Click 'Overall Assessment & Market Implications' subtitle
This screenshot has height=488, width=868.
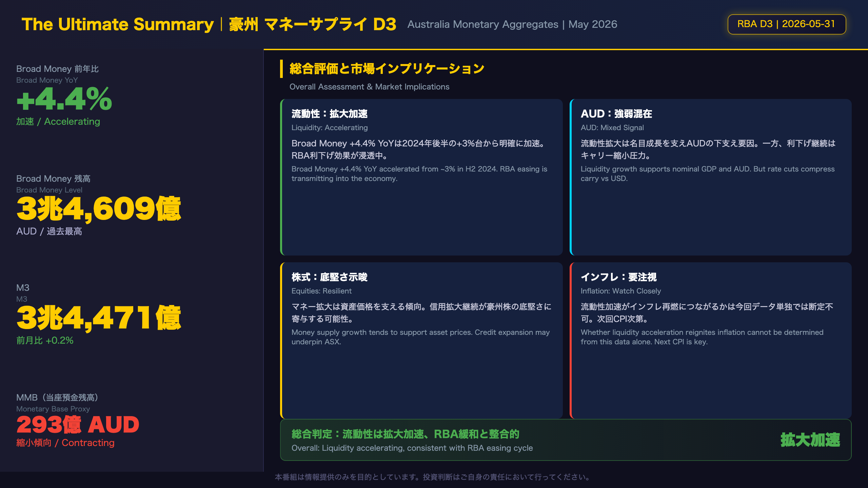(369, 87)
